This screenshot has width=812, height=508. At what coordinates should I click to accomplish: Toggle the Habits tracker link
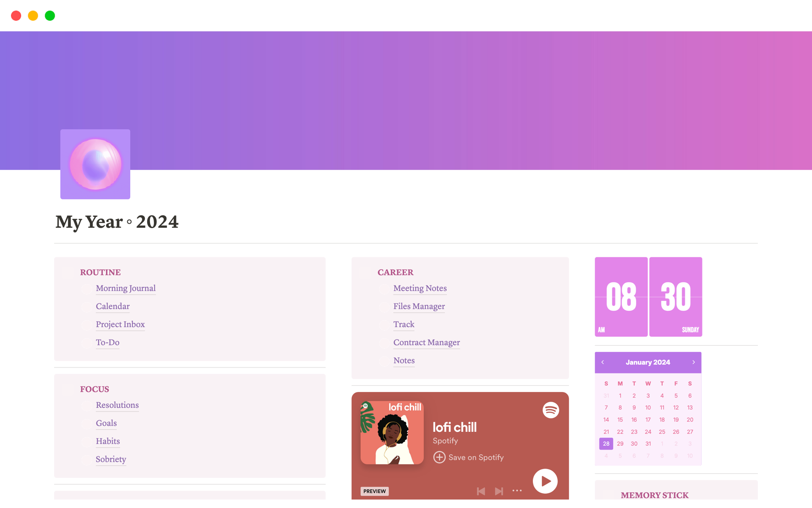[107, 441]
